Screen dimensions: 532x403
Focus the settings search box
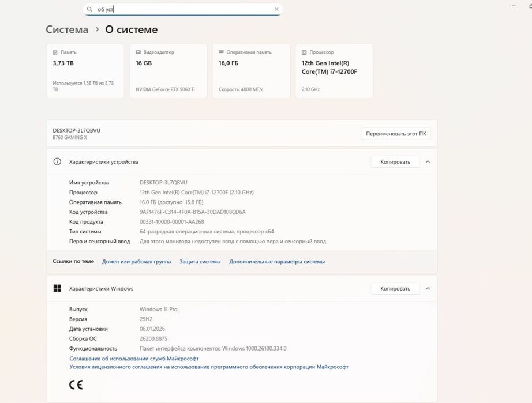pos(182,9)
